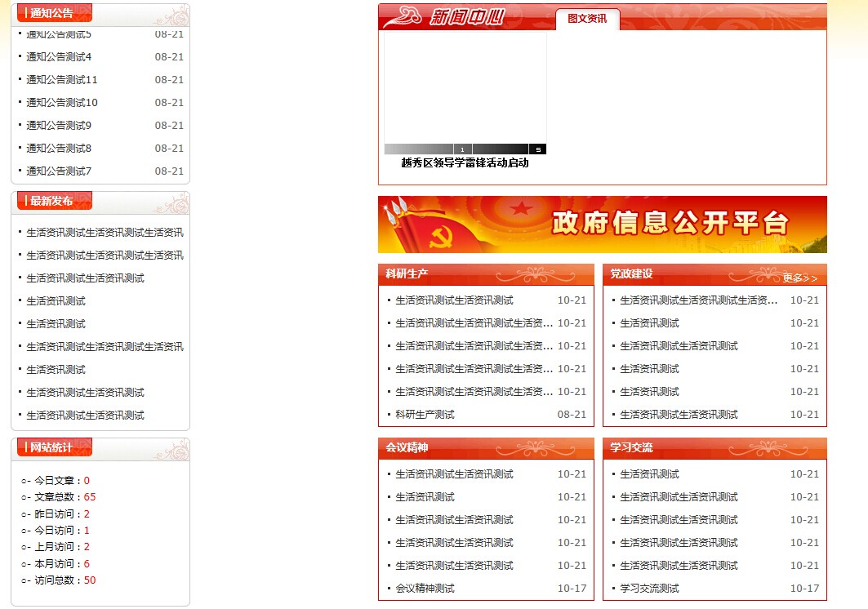This screenshot has height=609, width=868.
Task: Open the 科研生产测试 article link
Action: pyautogui.click(x=425, y=415)
